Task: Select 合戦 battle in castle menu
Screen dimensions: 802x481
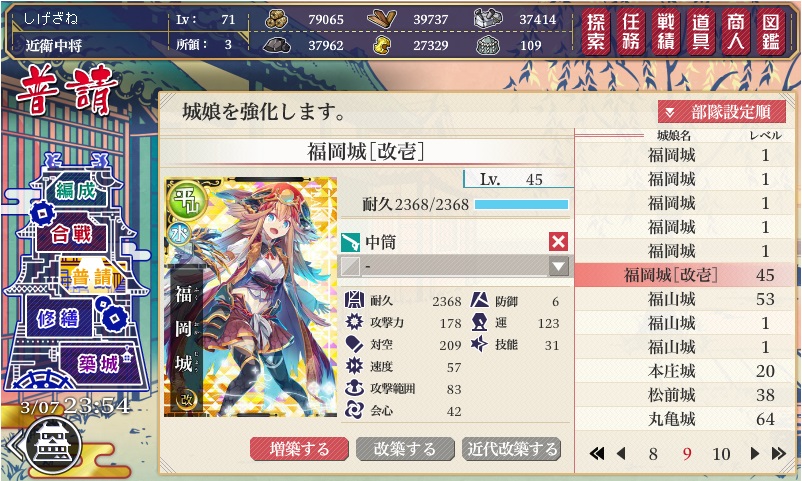Action: [71, 234]
